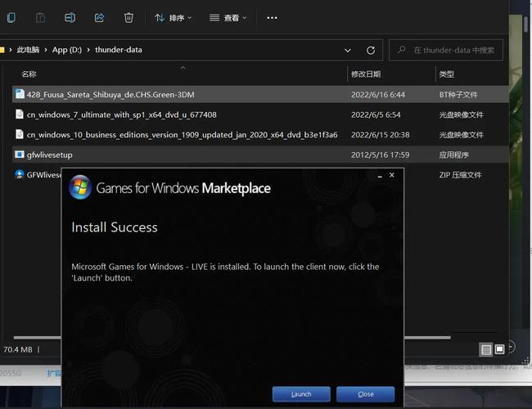Sort by the 修改日期 column header

[x=366, y=74]
